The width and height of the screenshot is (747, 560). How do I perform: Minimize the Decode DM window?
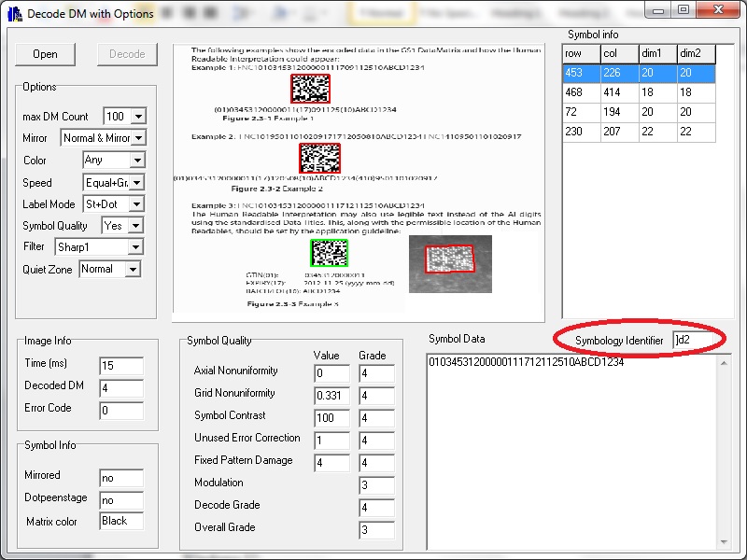658,10
